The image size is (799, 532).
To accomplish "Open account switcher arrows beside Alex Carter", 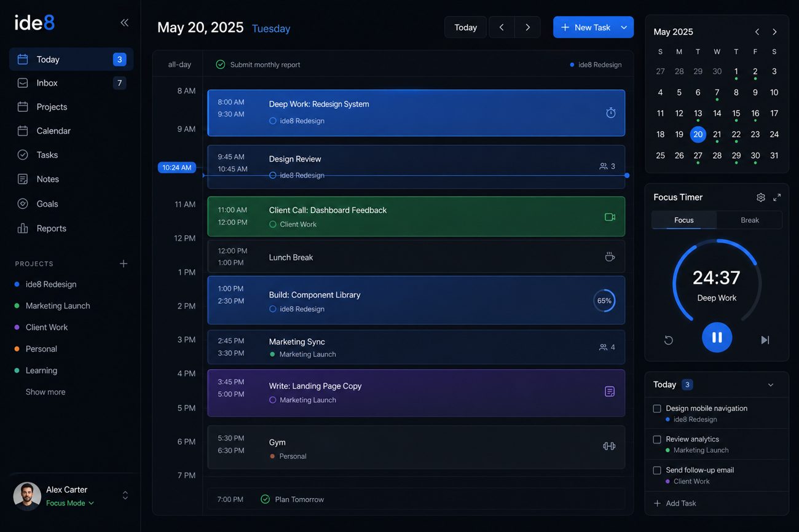I will [125, 495].
